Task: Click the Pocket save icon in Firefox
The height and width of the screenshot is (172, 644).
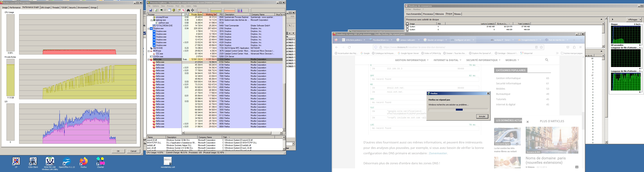Action: [x=568, y=47]
